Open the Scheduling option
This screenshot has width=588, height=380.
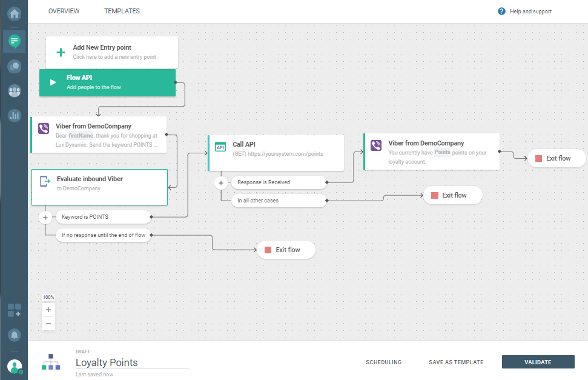383,362
